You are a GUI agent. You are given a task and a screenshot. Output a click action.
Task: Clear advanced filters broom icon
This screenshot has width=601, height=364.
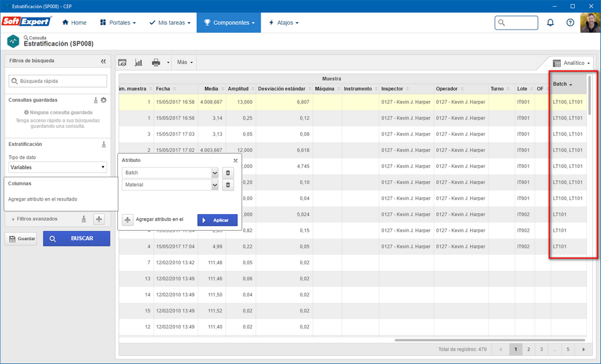point(84,219)
